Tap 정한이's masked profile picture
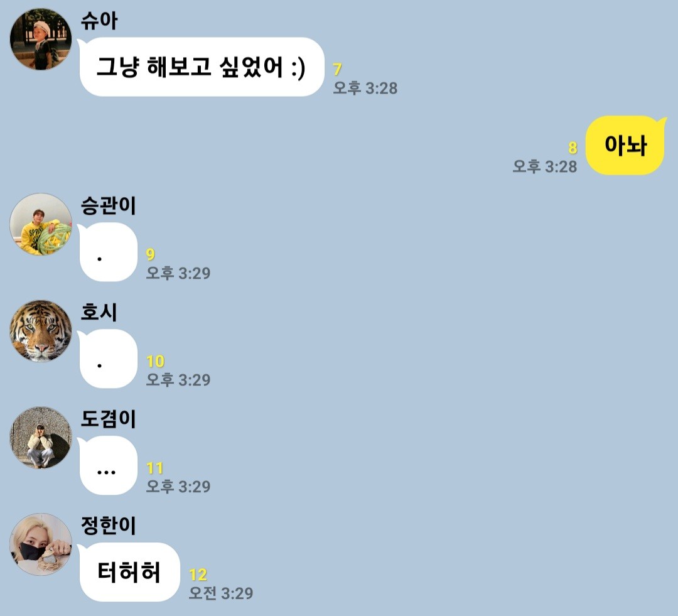The width and height of the screenshot is (678, 616). point(41,544)
